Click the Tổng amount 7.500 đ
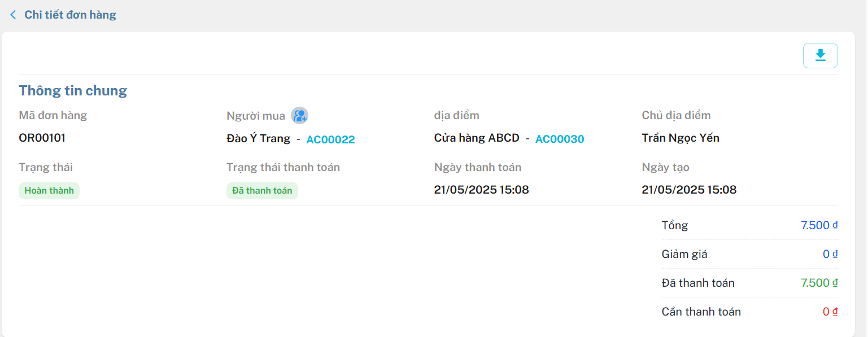 819,225
